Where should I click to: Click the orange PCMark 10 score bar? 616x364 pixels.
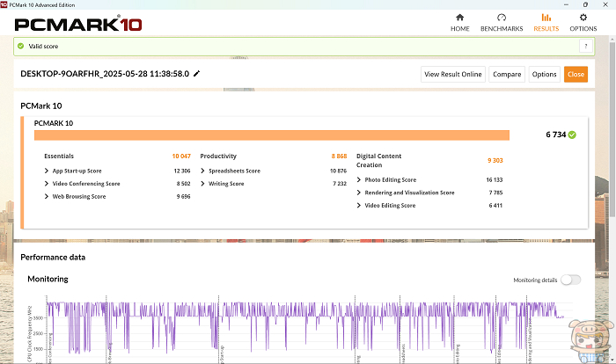point(272,135)
